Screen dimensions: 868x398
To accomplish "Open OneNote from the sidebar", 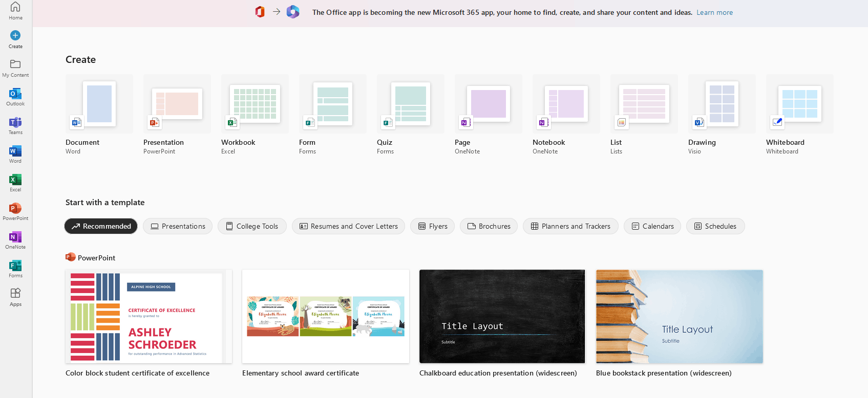I will 15,240.
